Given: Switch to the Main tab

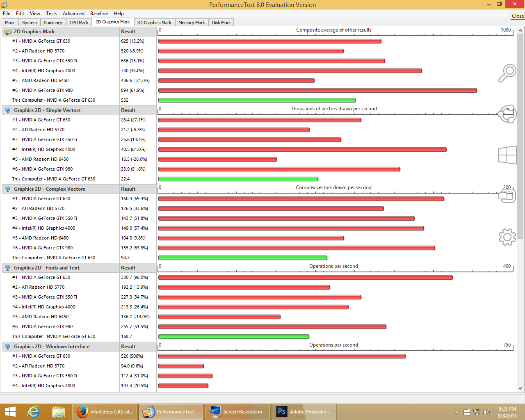Looking at the screenshot, I should (x=9, y=23).
